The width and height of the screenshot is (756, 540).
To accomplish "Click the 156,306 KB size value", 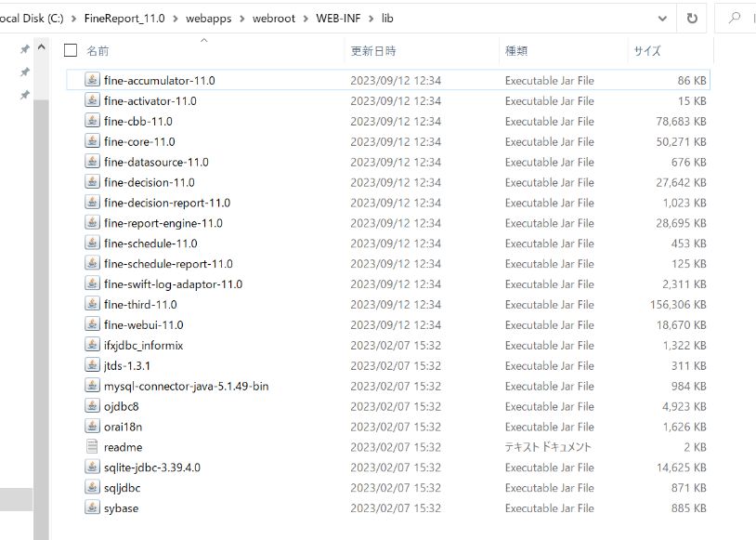I will tap(678, 305).
